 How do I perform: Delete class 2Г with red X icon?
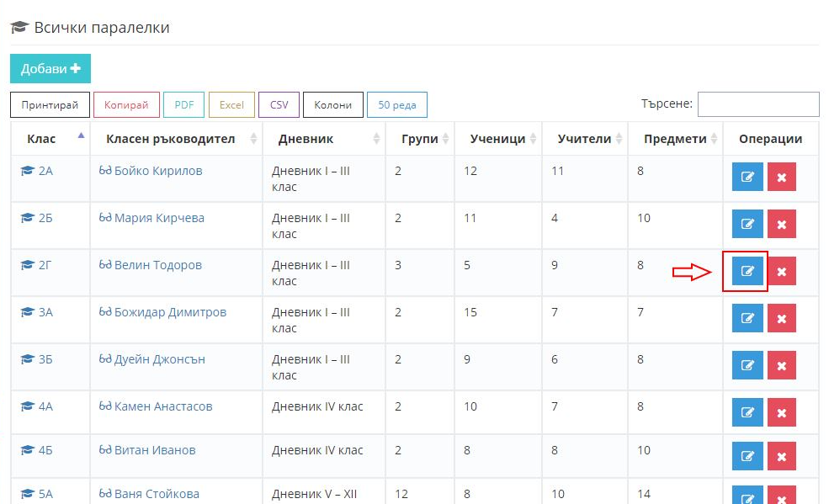[781, 272]
